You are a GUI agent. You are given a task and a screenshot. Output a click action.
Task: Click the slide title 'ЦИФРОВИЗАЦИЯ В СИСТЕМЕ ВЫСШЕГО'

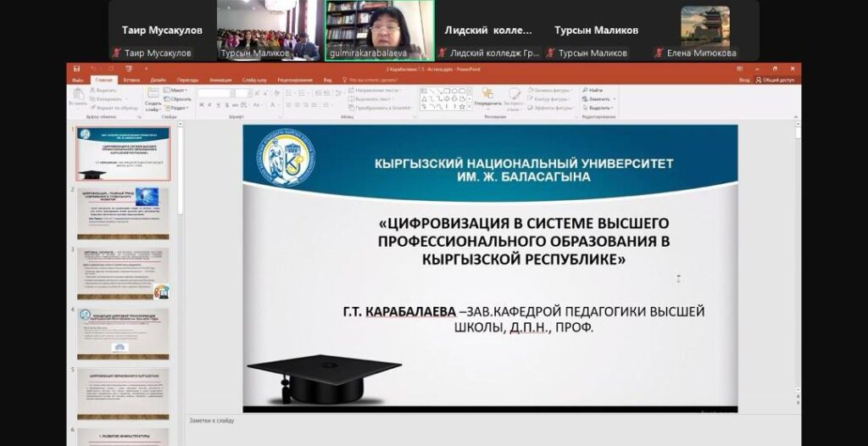point(524,223)
